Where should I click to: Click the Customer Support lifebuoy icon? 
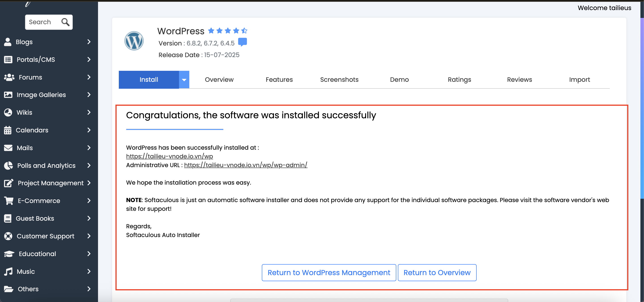(x=8, y=236)
